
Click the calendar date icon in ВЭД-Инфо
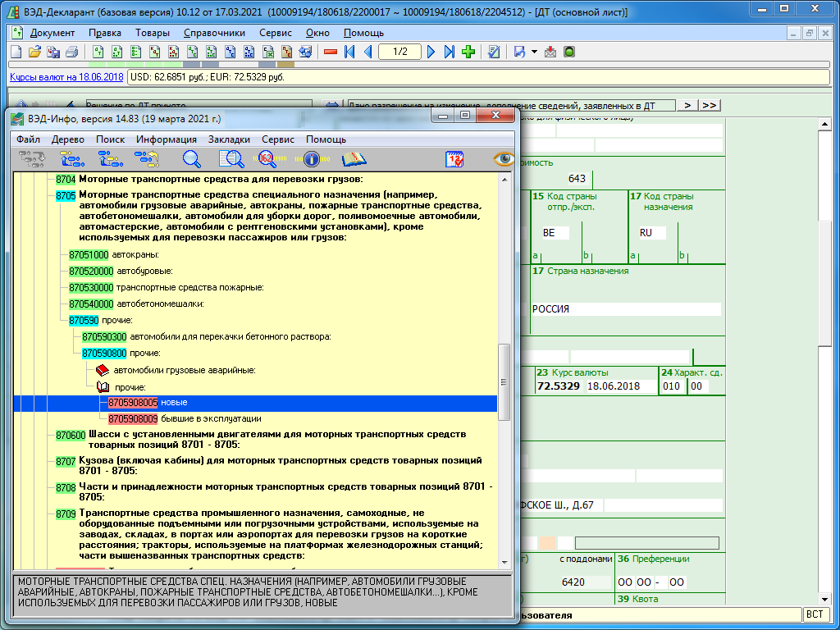point(455,159)
